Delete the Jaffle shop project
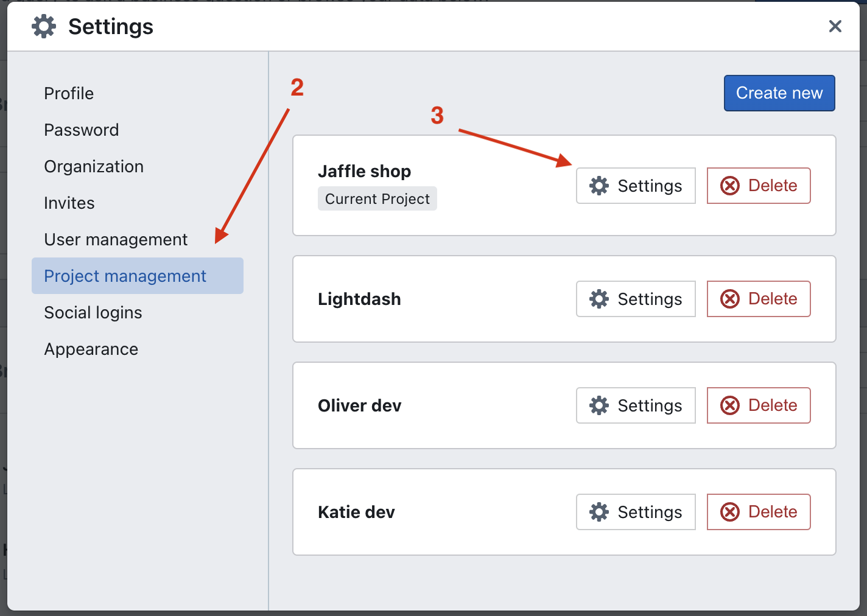Screen dimensions: 867x616 [x=759, y=186]
